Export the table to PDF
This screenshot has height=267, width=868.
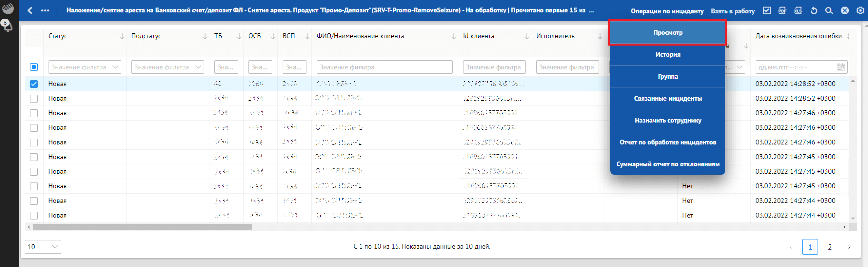point(782,11)
